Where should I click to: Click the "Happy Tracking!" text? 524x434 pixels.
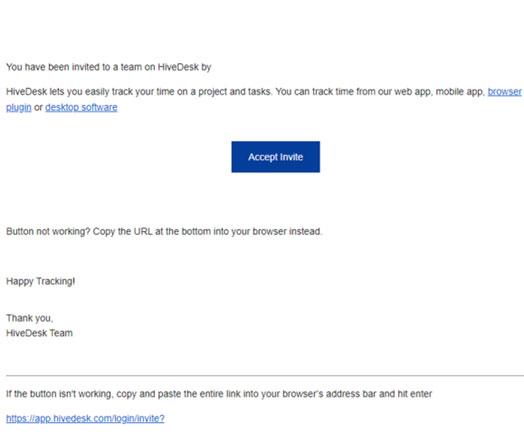tap(40, 281)
